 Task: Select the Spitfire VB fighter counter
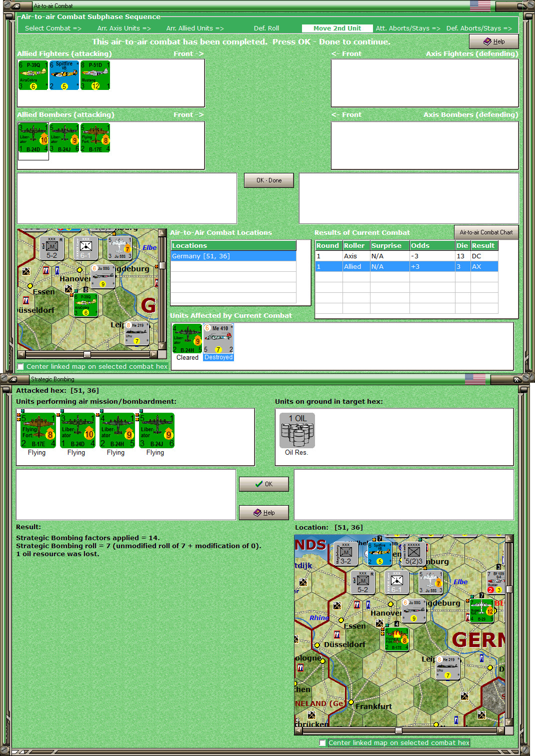64,75
